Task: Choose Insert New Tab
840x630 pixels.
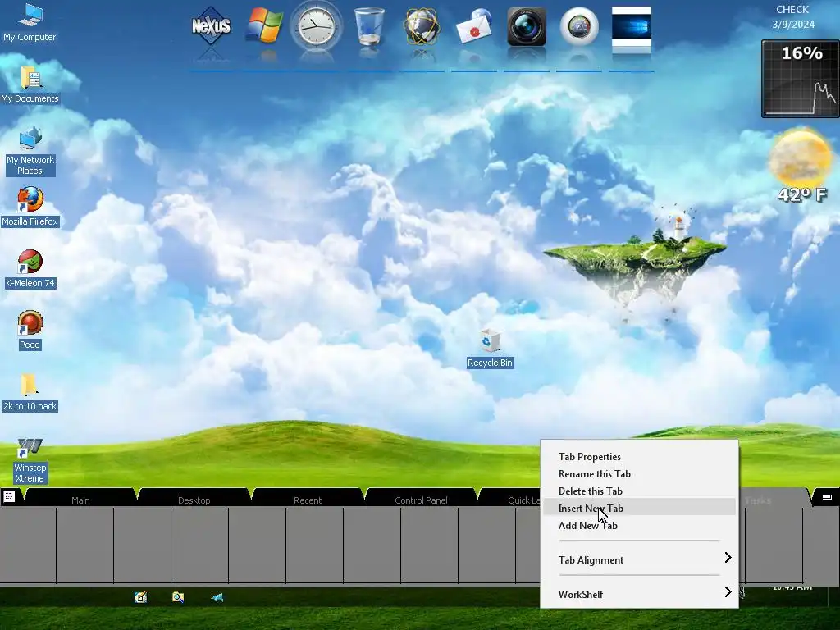Action: [x=639, y=508]
